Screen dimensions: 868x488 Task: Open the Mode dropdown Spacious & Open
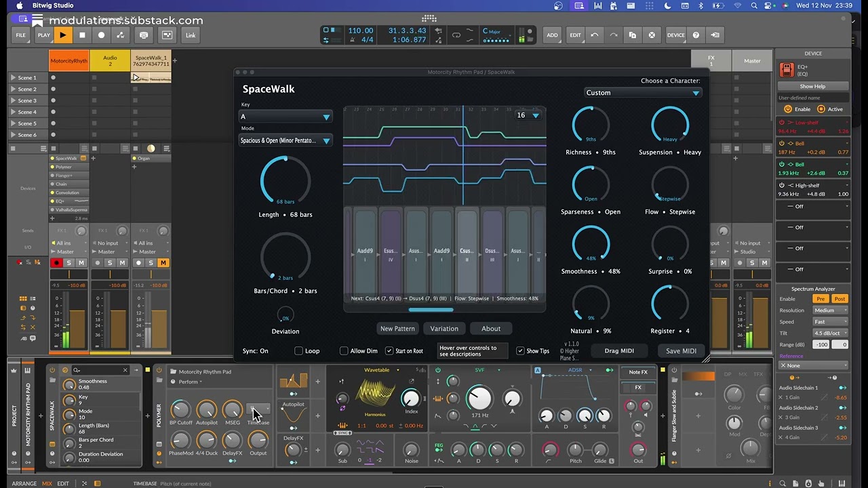(285, 140)
